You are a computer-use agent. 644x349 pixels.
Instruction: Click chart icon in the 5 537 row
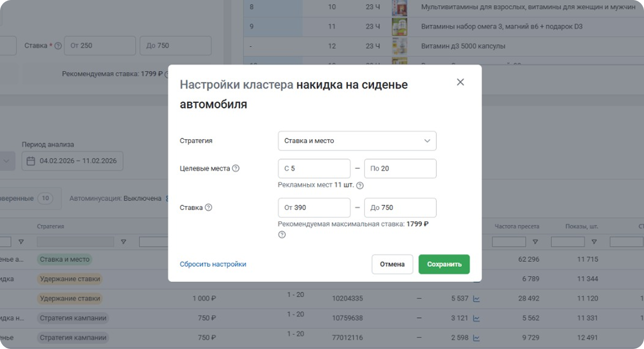tap(476, 299)
